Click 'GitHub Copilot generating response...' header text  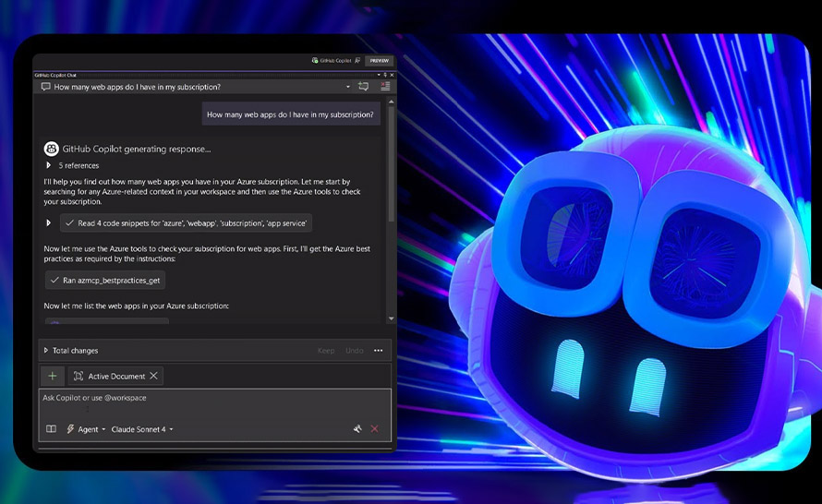point(137,149)
